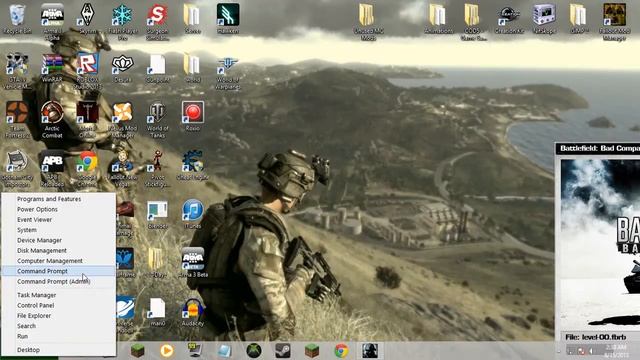The image size is (640, 360).
Task: Select highlighted Command Prompt entry
Action: pos(58,271)
